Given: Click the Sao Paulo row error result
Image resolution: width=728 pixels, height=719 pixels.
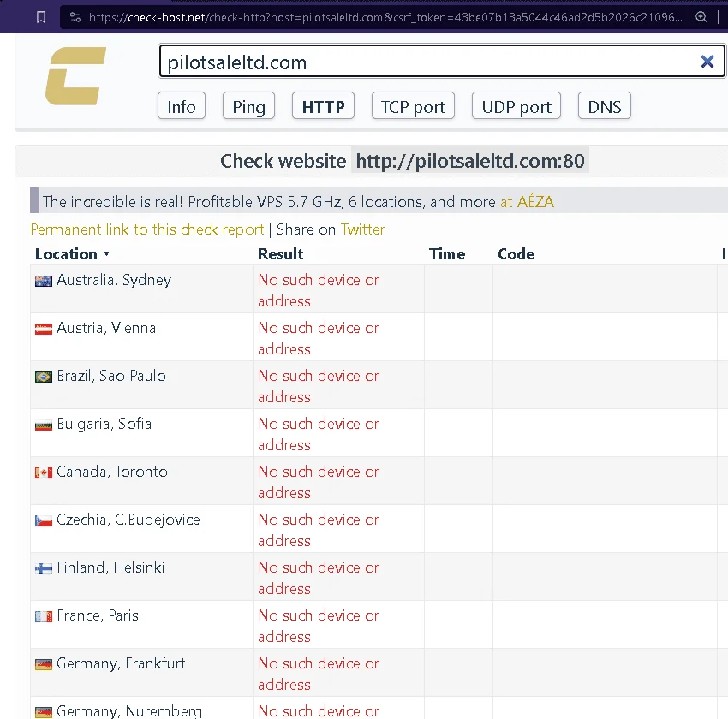Looking at the screenshot, I should pos(319,386).
